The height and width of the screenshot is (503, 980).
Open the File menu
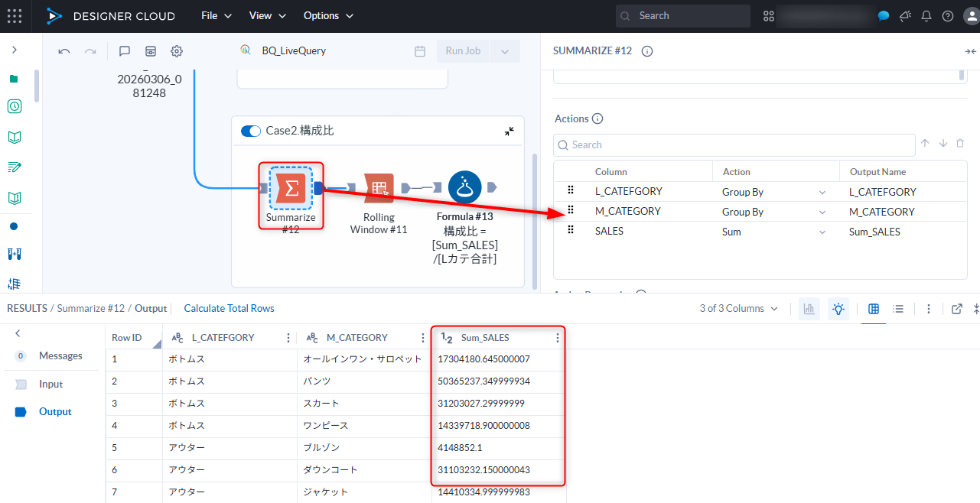coord(216,16)
